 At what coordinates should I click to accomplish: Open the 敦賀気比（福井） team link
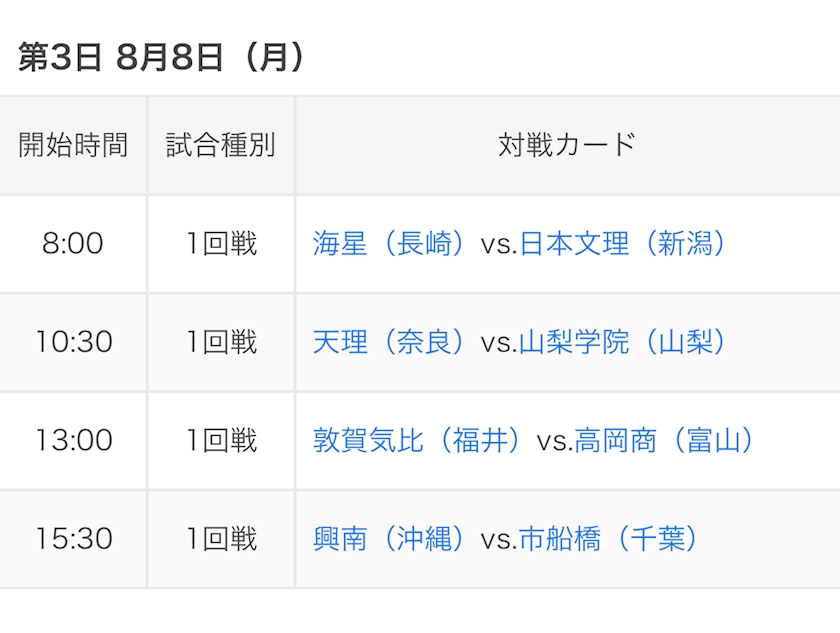[x=417, y=441]
